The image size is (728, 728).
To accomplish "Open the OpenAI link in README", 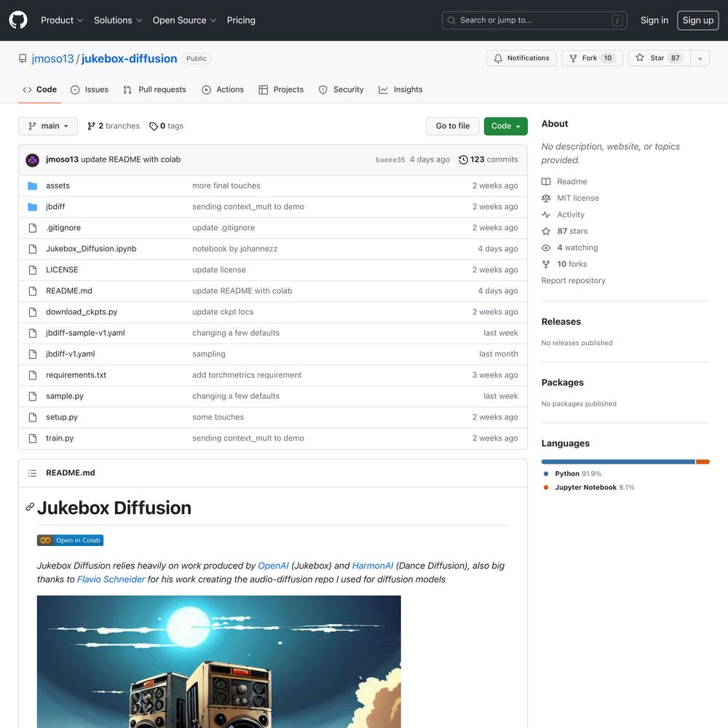I will click(273, 566).
